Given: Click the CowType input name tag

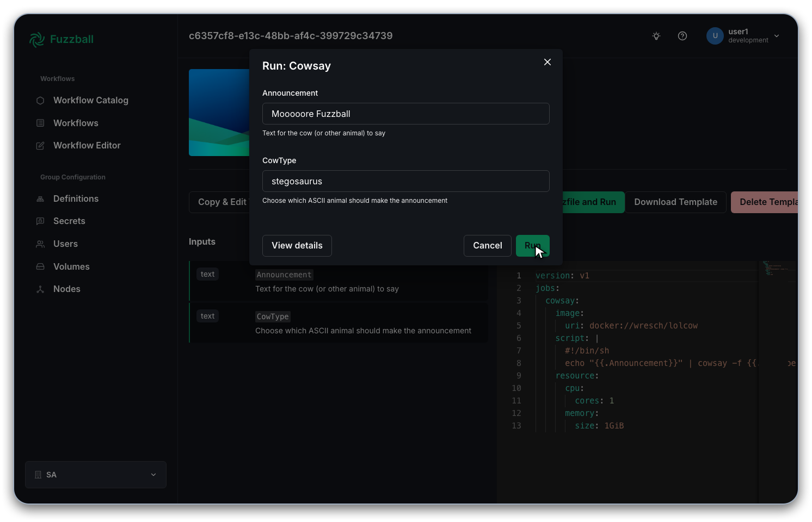Looking at the screenshot, I should tap(273, 317).
